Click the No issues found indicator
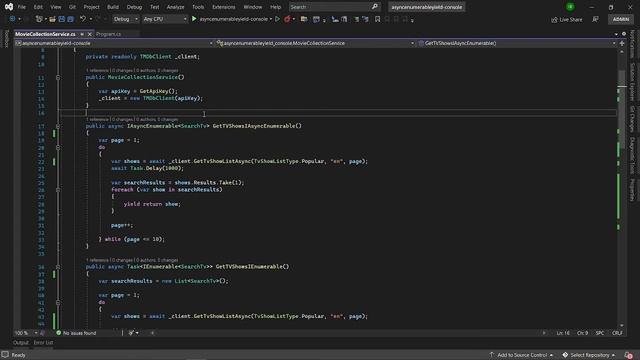 point(76,333)
